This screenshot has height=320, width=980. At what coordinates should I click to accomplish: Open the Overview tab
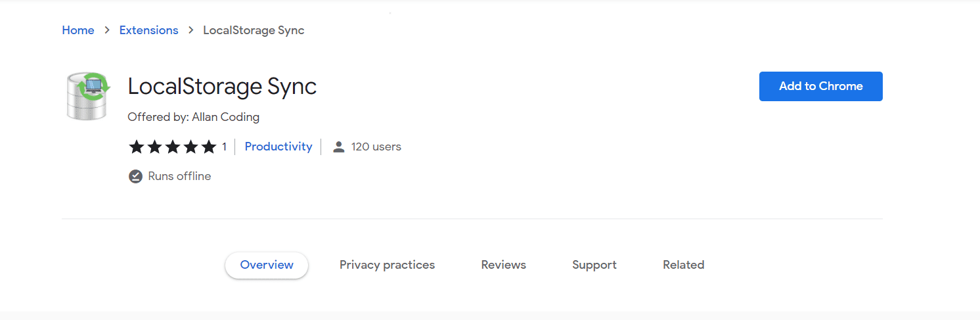(267, 265)
